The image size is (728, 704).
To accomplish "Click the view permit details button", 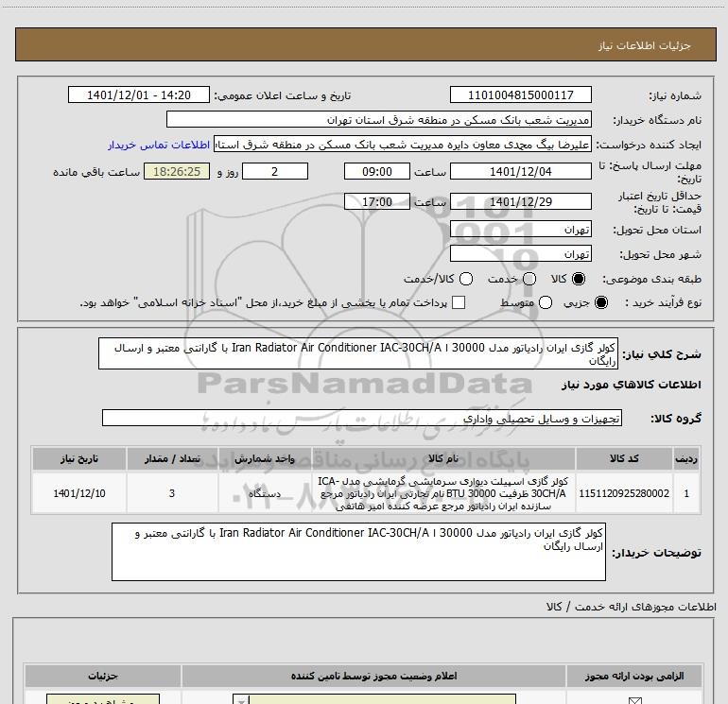I will 103,700.
